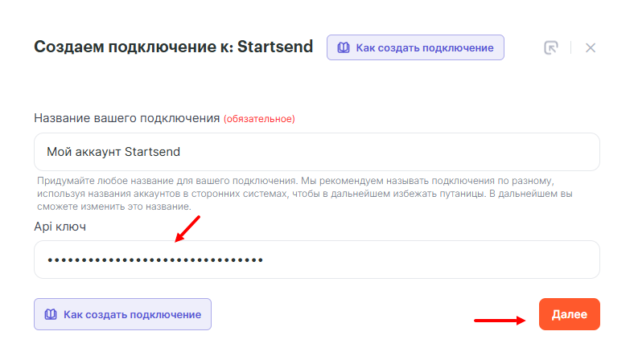634x364 pixels.
Task: Click the pop-out arrow icon in the header
Action: [x=550, y=47]
